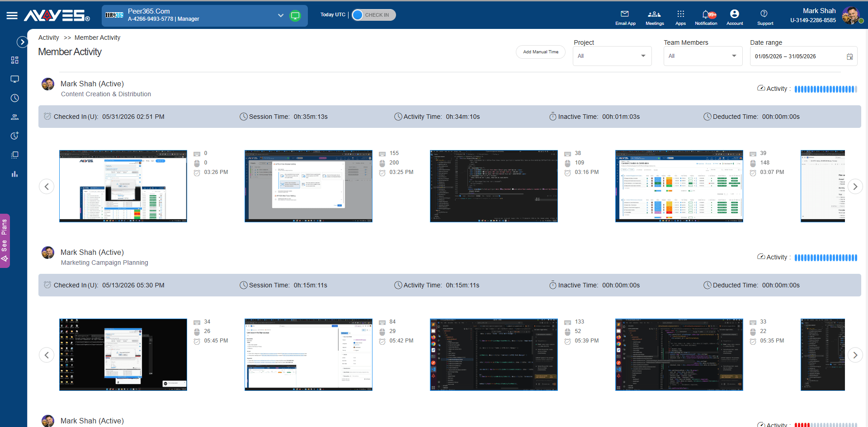Click the AVVES logo
This screenshot has height=427, width=868.
pyautogui.click(x=57, y=16)
